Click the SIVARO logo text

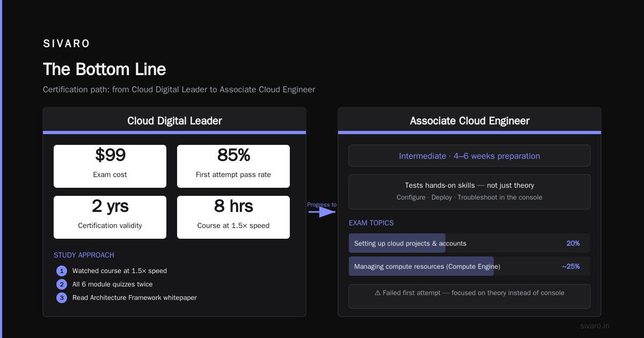pyautogui.click(x=67, y=44)
